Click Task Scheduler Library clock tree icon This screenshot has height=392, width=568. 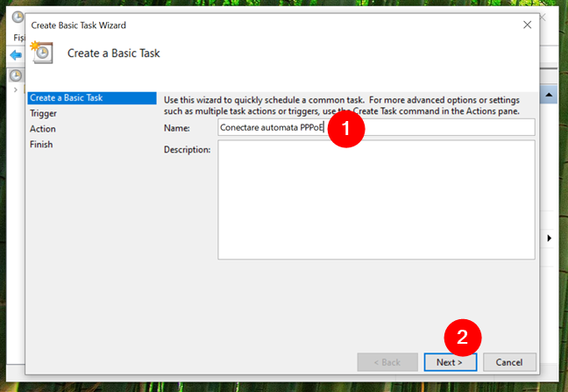pyautogui.click(x=16, y=75)
